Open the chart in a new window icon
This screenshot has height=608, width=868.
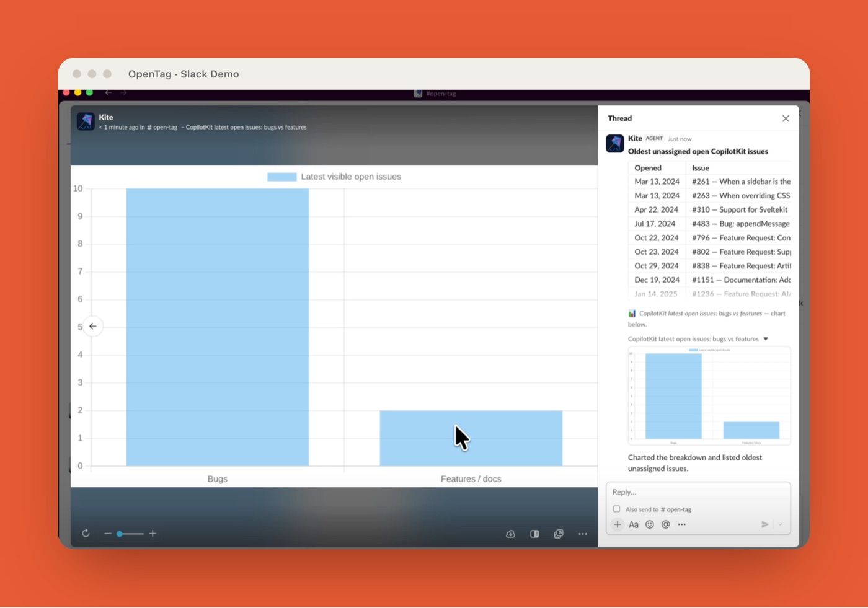pyautogui.click(x=559, y=534)
